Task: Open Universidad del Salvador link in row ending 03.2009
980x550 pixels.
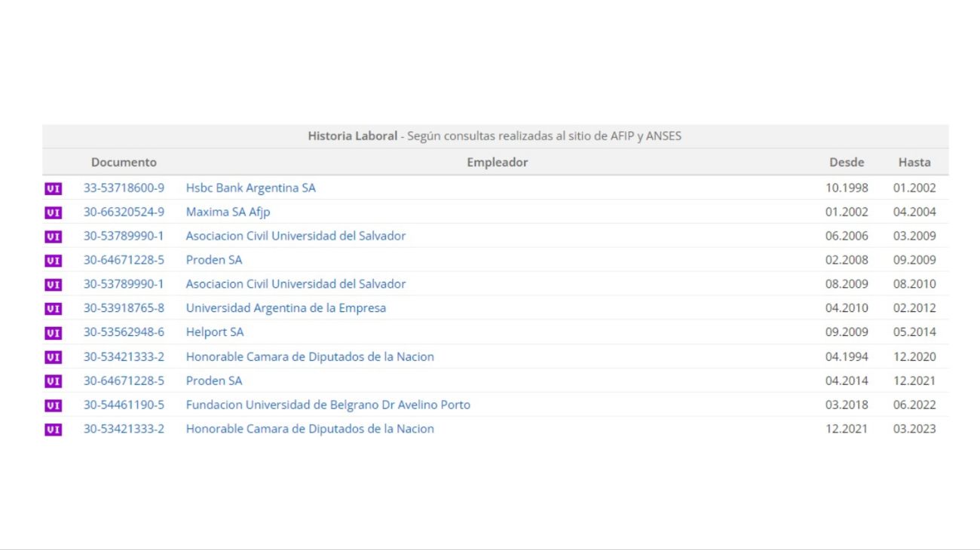Action: click(x=296, y=236)
